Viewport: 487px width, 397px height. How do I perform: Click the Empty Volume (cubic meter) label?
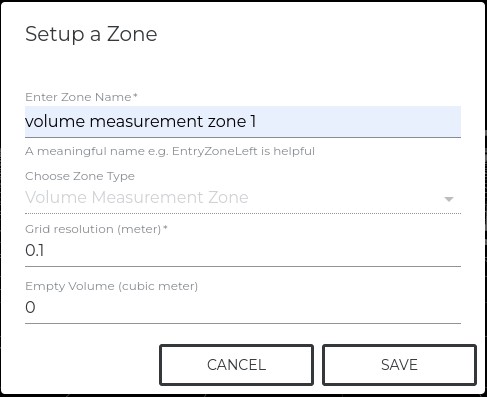tap(111, 286)
